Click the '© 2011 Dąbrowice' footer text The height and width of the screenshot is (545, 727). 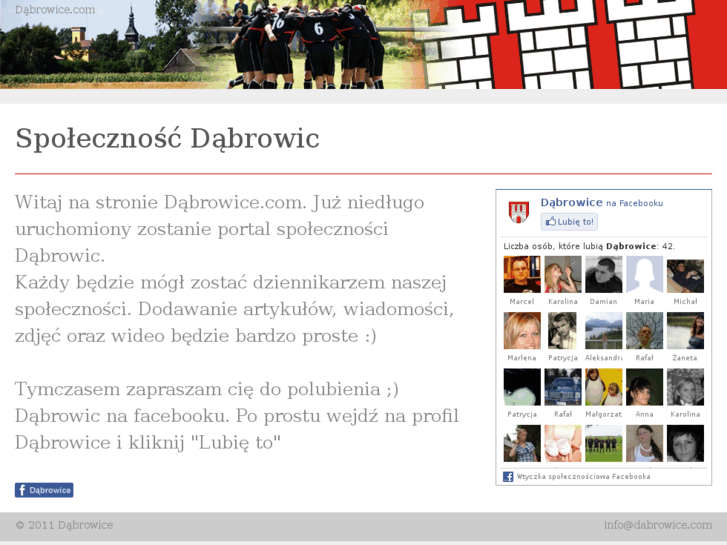(64, 525)
